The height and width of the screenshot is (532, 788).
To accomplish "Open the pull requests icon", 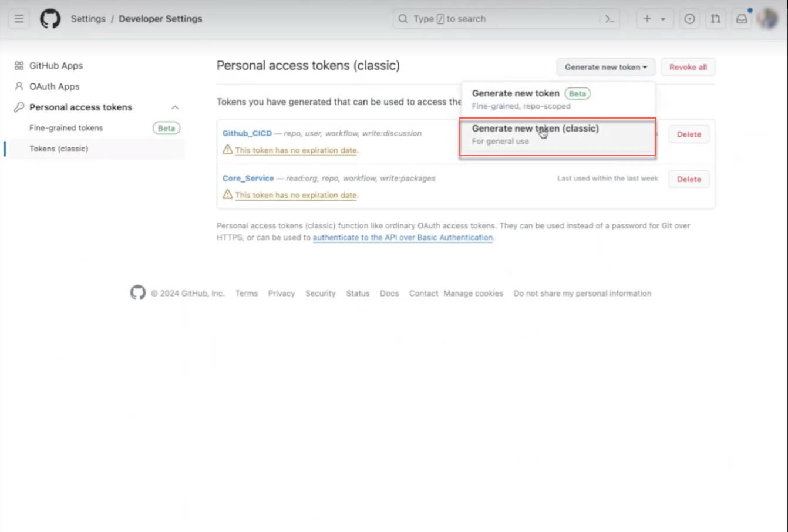I will click(715, 19).
